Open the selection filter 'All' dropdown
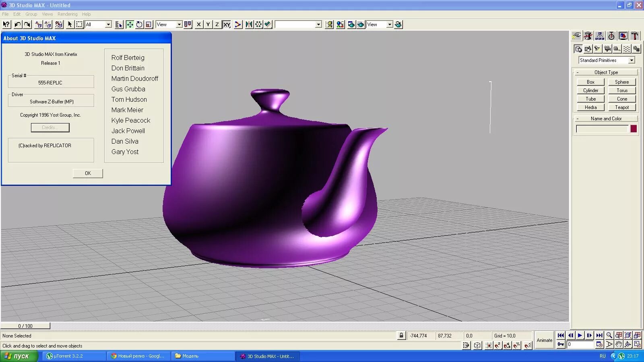The width and height of the screenshot is (644, 362). point(98,25)
